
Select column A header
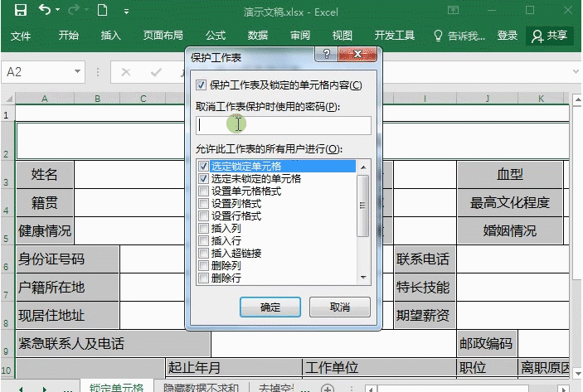coord(45,99)
